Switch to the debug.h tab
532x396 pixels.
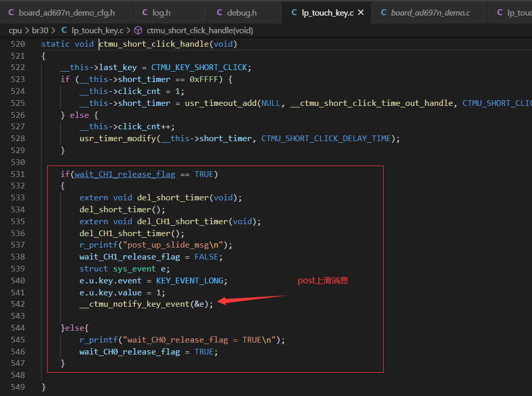245,12
